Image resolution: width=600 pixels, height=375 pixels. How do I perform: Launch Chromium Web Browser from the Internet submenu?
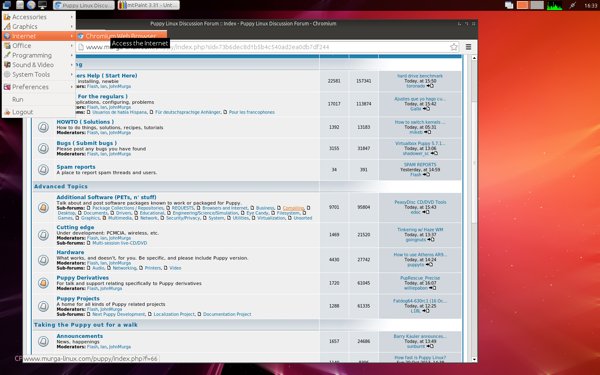click(121, 36)
